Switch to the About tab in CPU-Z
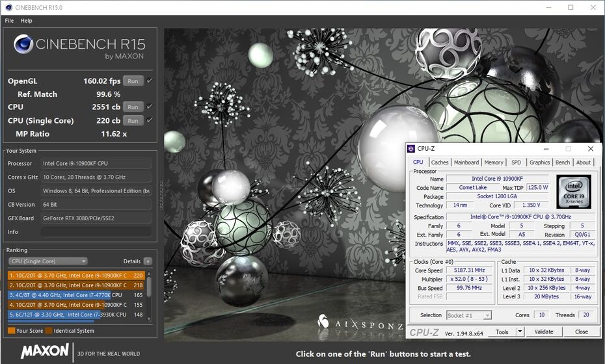 click(584, 162)
